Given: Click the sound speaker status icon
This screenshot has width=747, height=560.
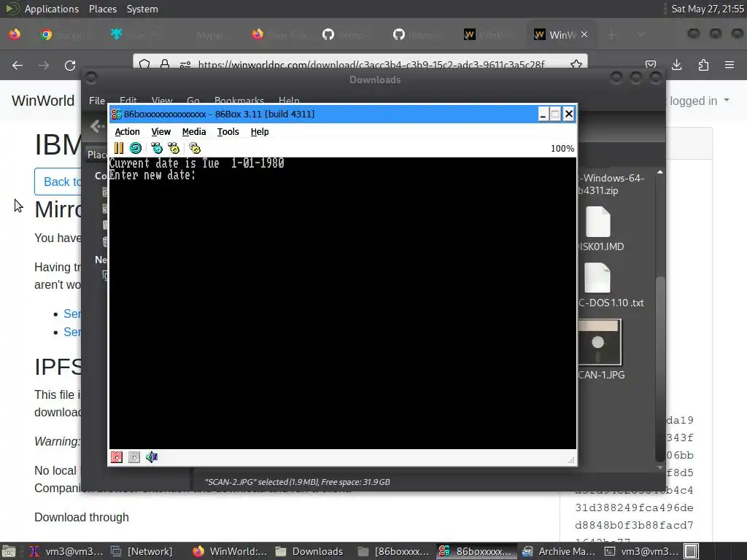Looking at the screenshot, I should coord(152,457).
